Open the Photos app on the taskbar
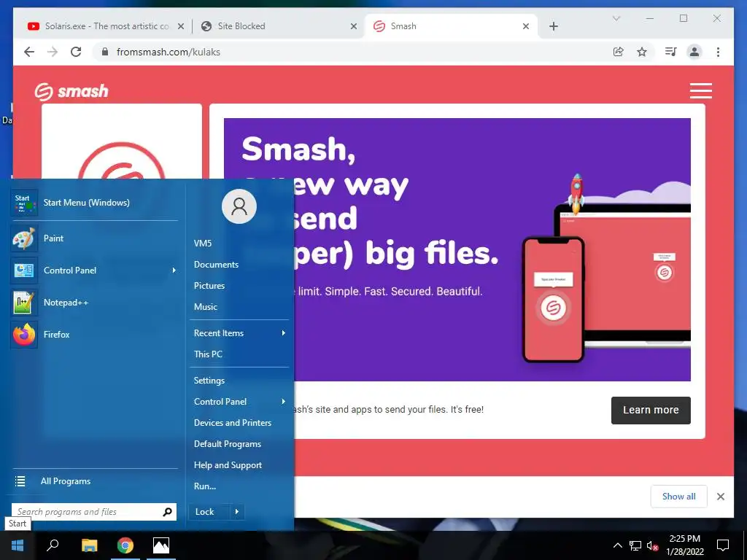Screen dimensions: 747x560 [161, 545]
